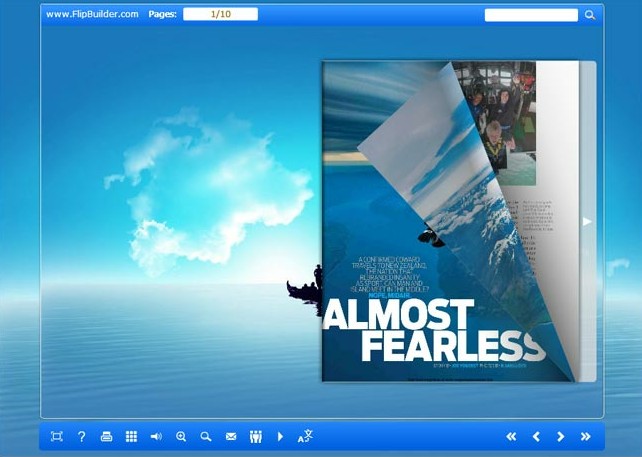This screenshot has width=642, height=457.
Task: Open the social share people icon
Action: [256, 436]
